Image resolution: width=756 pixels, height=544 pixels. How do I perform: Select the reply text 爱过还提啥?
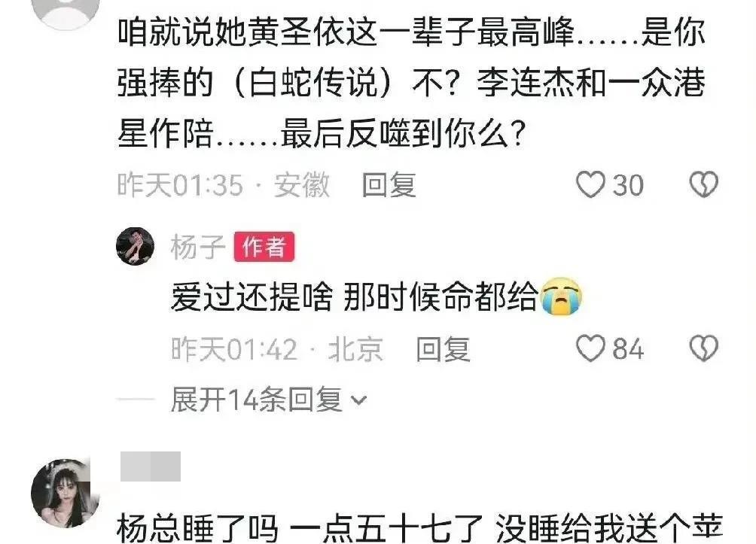(x=251, y=296)
